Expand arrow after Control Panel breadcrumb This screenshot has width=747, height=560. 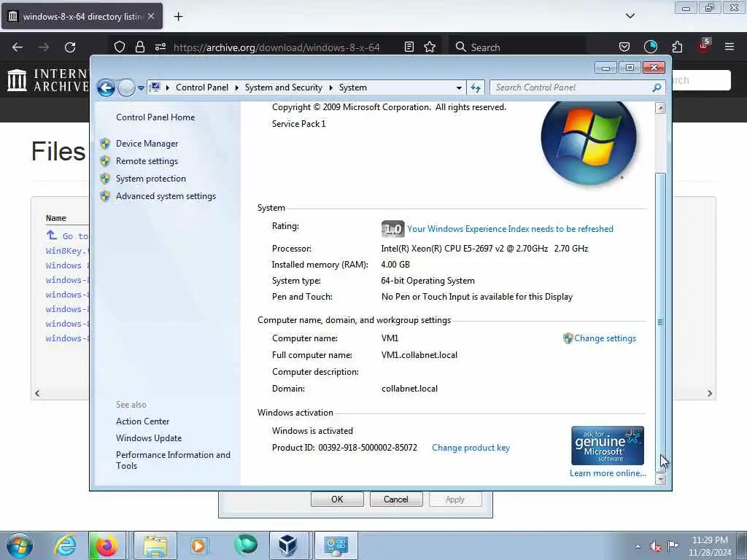click(x=237, y=87)
